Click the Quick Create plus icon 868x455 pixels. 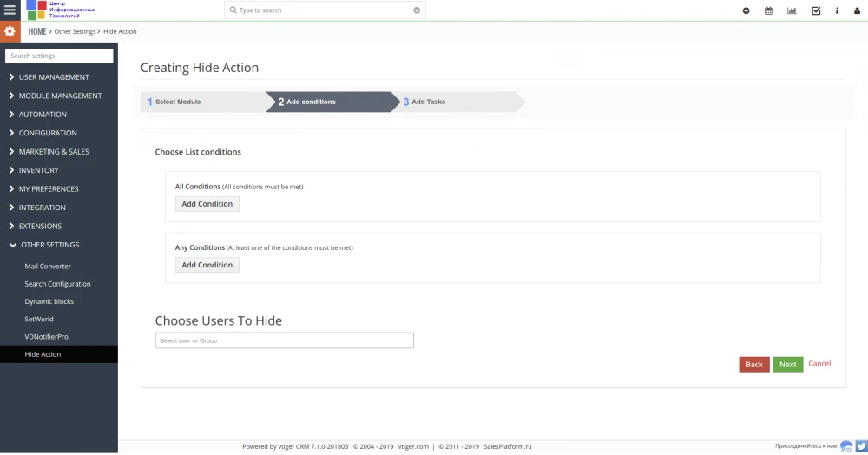click(x=746, y=10)
